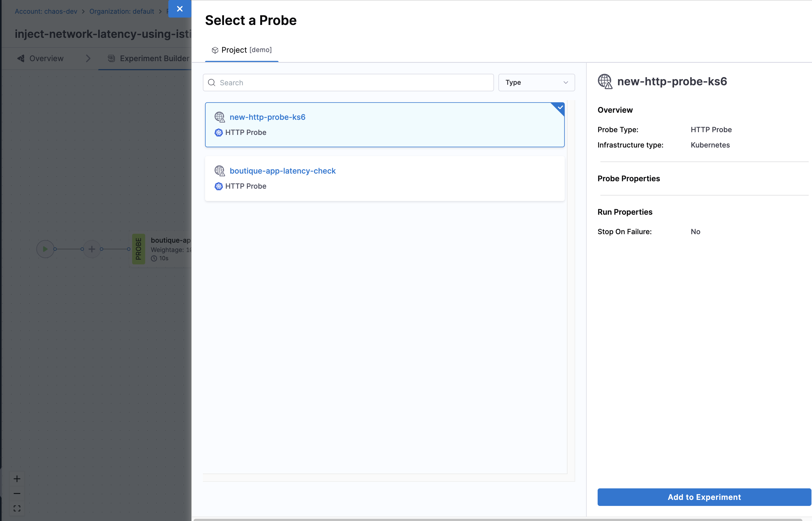Open the new-http-probe-ks6 link
This screenshot has width=812, height=521.
(x=267, y=117)
